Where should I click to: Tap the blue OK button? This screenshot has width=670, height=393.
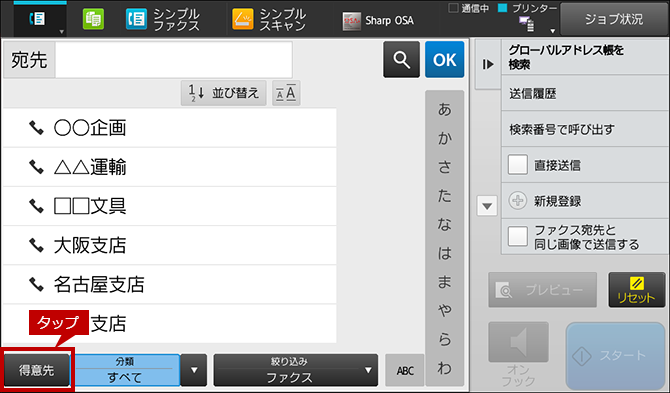[x=444, y=60]
